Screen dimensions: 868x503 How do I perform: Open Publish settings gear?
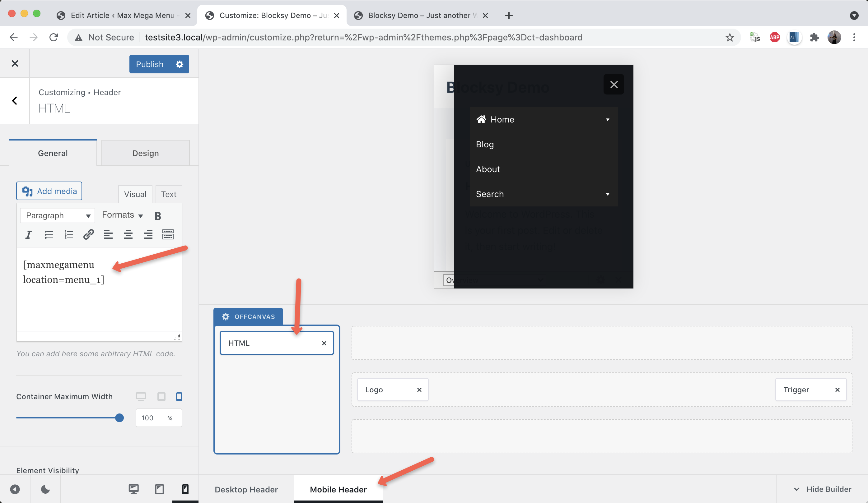coord(180,64)
